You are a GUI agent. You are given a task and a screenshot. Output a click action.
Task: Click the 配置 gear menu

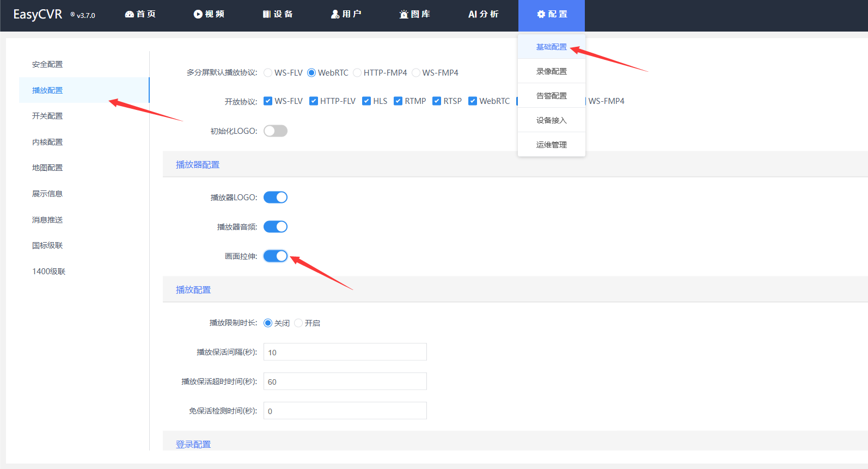pos(552,15)
